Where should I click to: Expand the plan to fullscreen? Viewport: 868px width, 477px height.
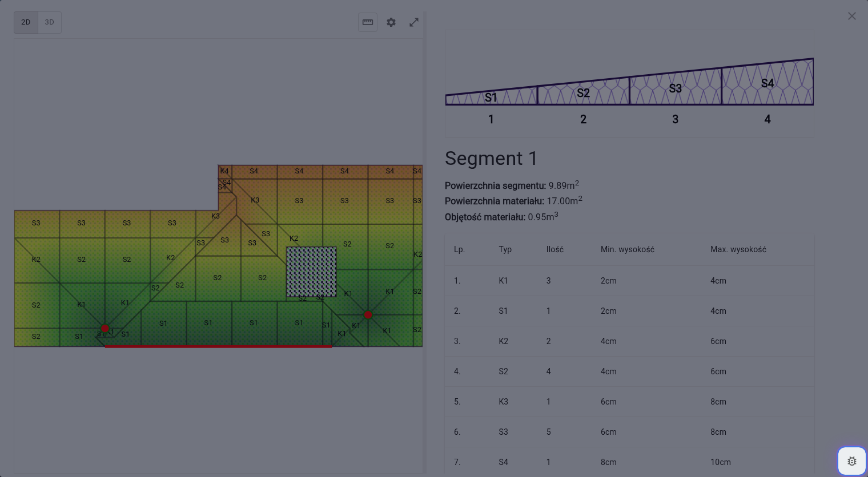click(414, 22)
